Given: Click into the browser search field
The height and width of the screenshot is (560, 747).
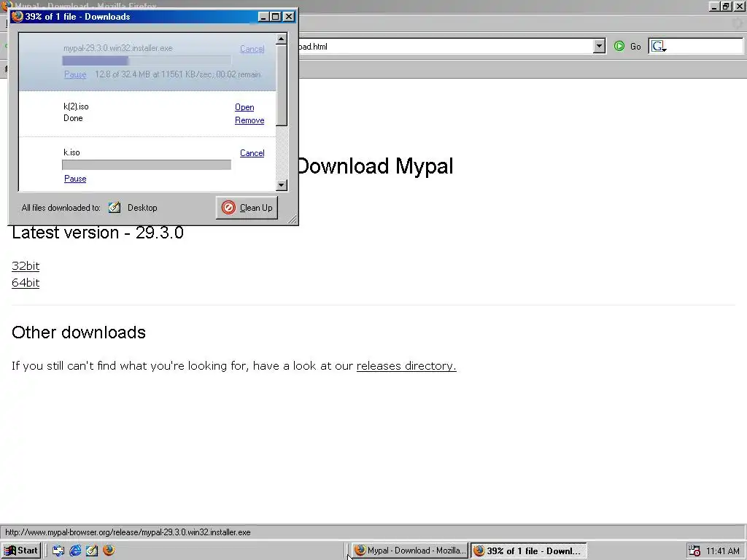Looking at the screenshot, I should tap(705, 46).
